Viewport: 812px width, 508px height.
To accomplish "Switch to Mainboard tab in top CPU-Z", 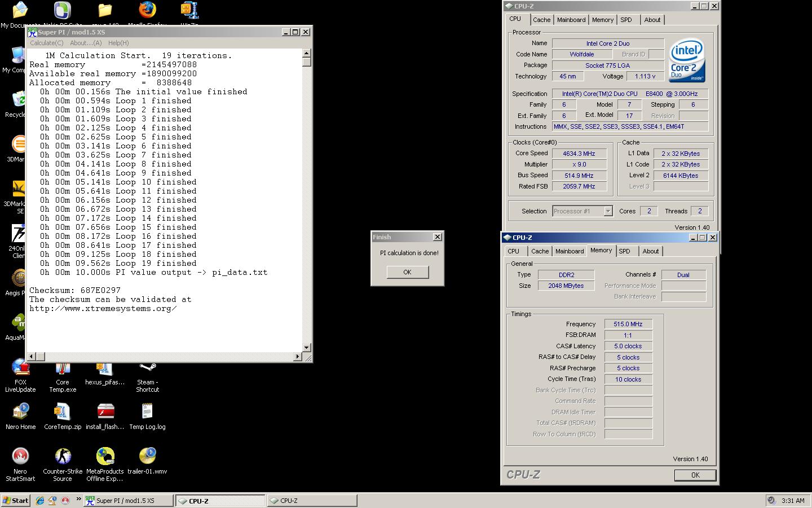I will coord(571,20).
